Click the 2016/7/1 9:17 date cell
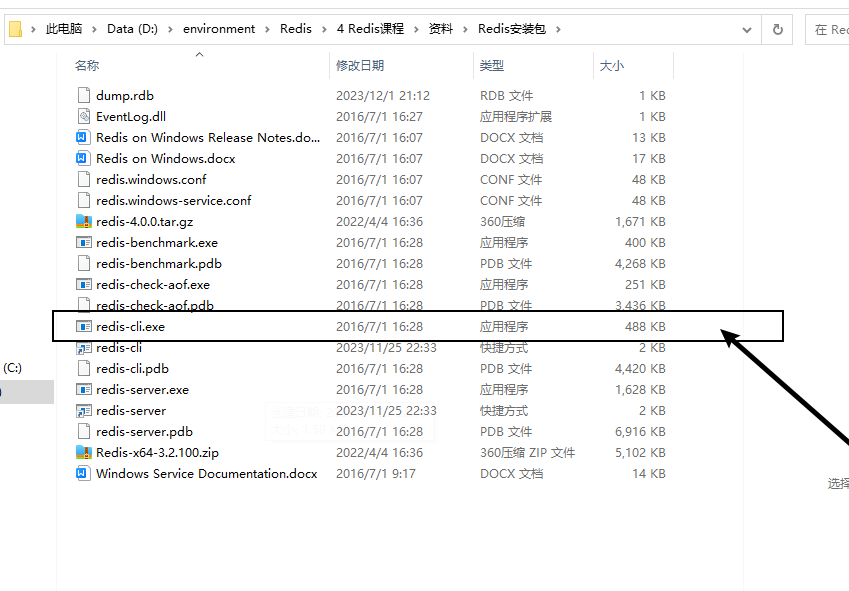 (x=376, y=474)
